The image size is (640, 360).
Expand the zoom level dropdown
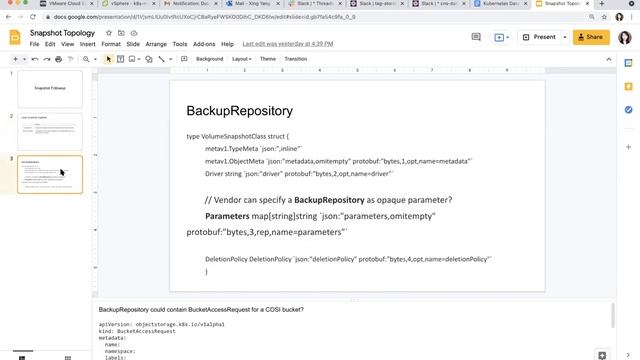[95, 59]
